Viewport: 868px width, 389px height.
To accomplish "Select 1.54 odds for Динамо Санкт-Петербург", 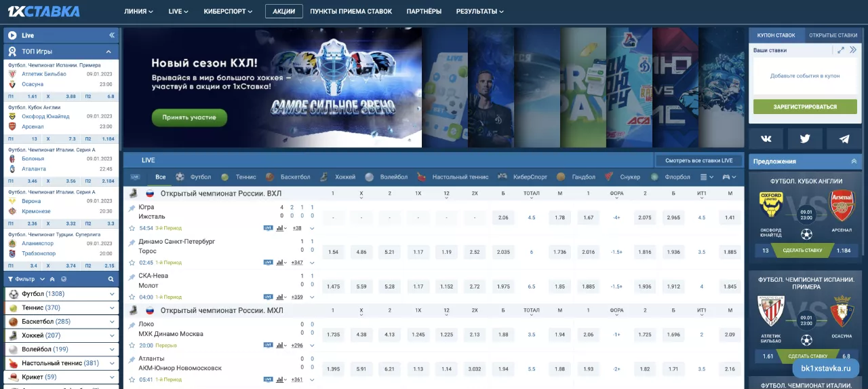I will point(333,252).
